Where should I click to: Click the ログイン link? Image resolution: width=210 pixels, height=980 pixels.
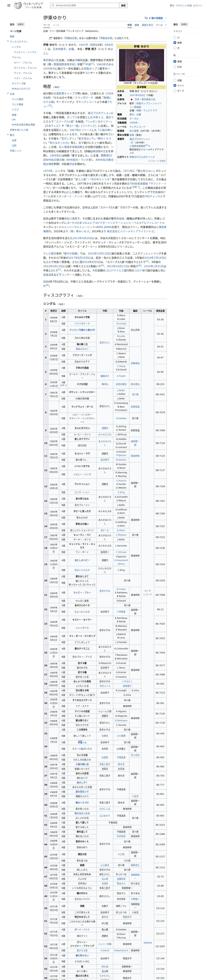point(197,5)
